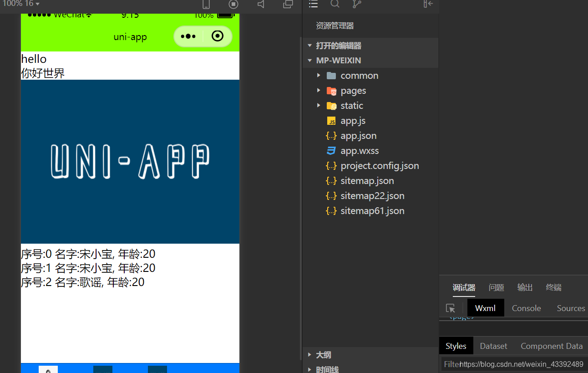
Task: Click the hello text in simulator
Action: point(34,59)
